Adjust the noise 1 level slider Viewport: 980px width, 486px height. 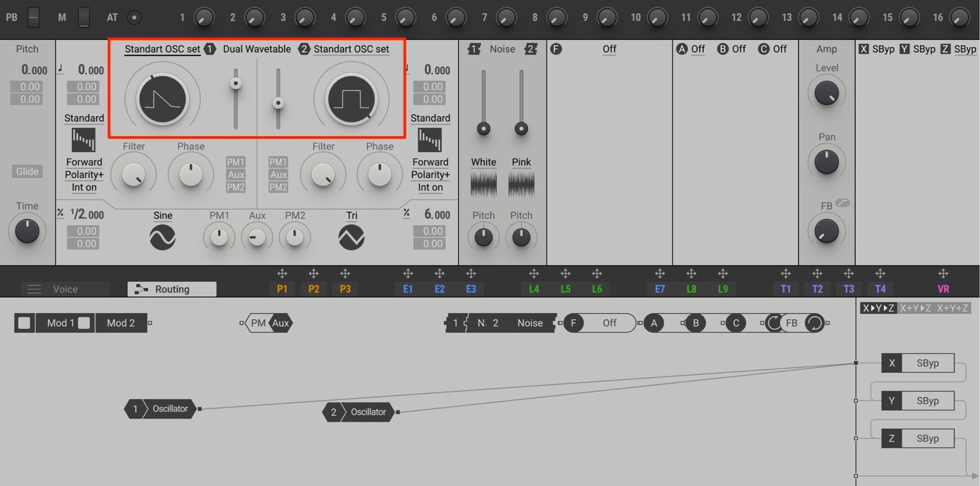click(484, 128)
